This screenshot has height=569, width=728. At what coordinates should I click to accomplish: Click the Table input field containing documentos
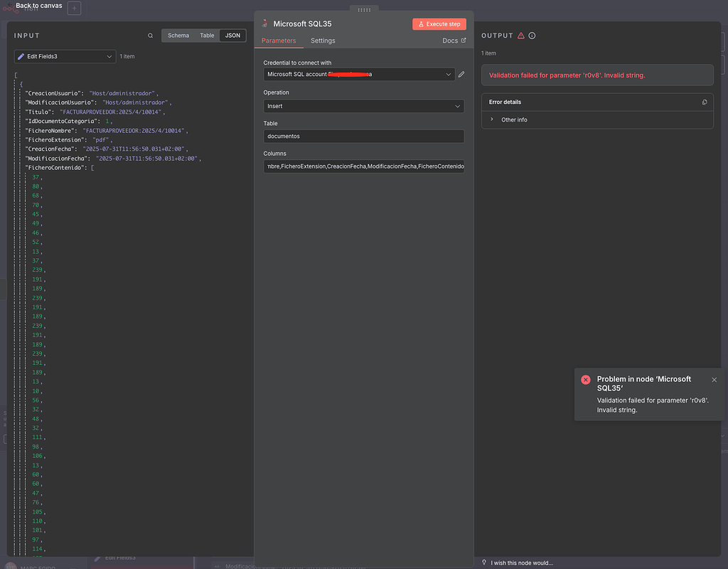click(x=363, y=136)
